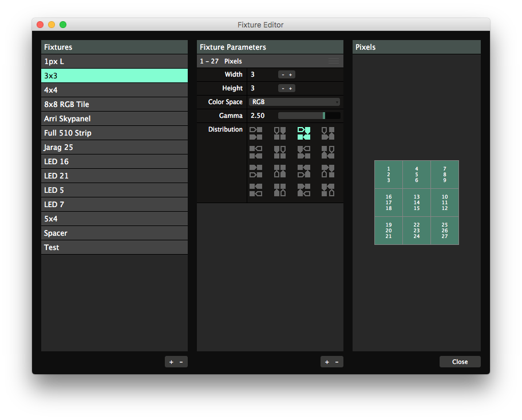Screen dimensions: 522x420
Task: Select the bottom-left distribution pattern icon
Action: tap(256, 190)
